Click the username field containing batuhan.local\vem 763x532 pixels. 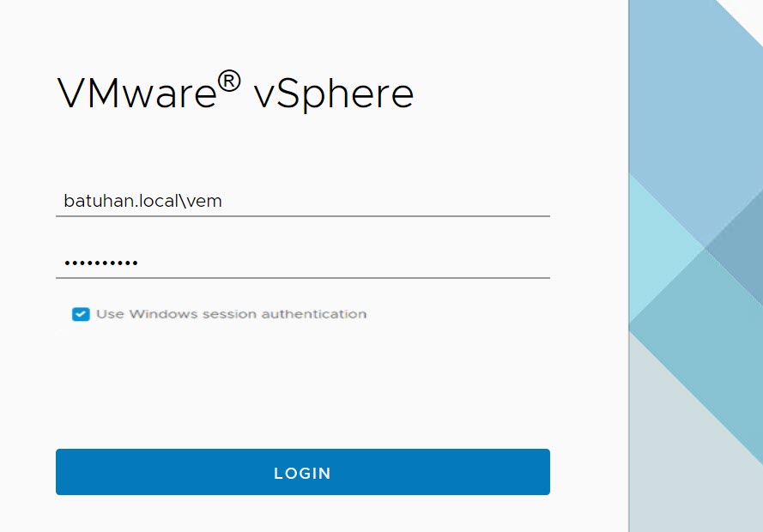point(302,201)
